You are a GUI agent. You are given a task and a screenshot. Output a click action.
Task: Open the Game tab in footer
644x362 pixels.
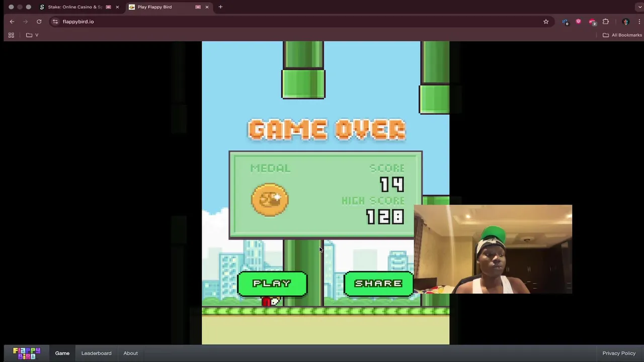click(x=62, y=353)
